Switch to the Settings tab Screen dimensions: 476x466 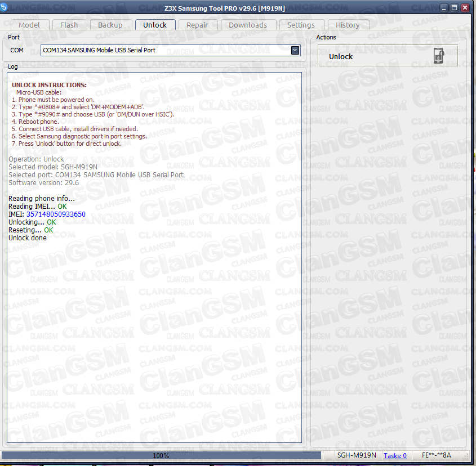click(301, 25)
